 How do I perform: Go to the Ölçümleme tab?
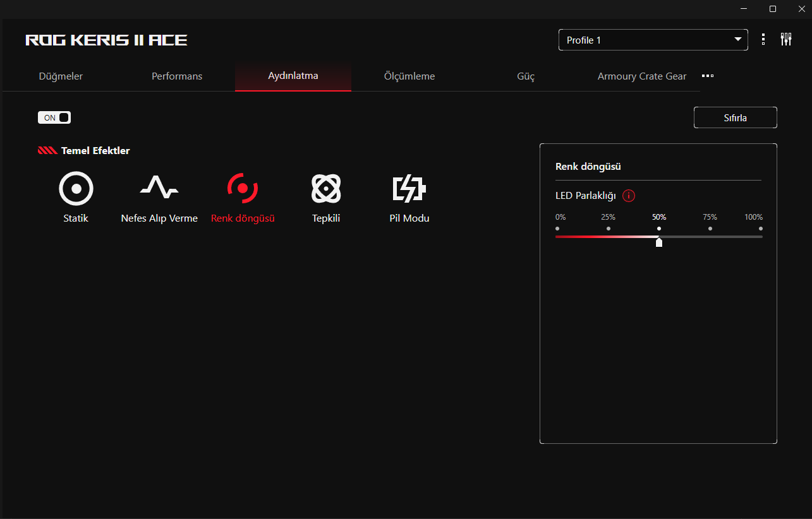409,76
